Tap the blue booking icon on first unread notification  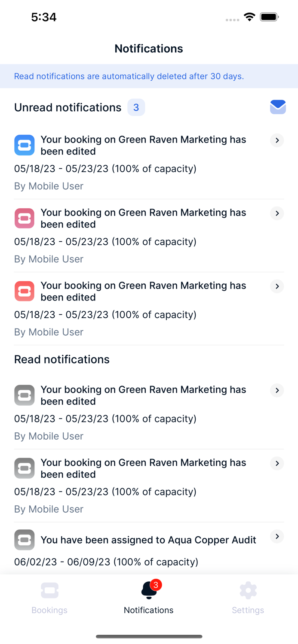point(24,145)
